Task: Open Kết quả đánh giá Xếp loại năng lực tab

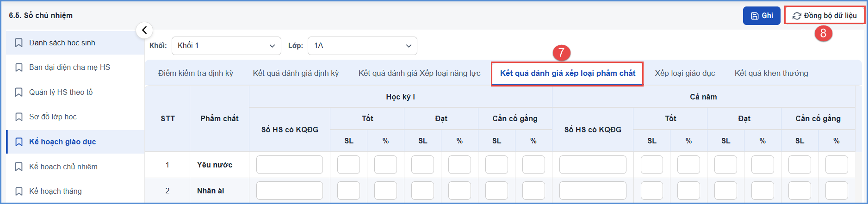Action: coord(419,73)
